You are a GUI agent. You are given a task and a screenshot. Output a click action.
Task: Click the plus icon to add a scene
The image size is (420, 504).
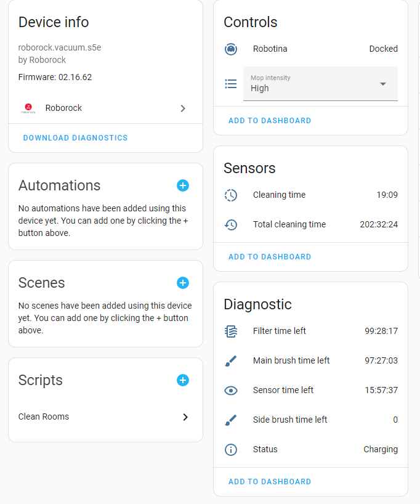click(183, 283)
